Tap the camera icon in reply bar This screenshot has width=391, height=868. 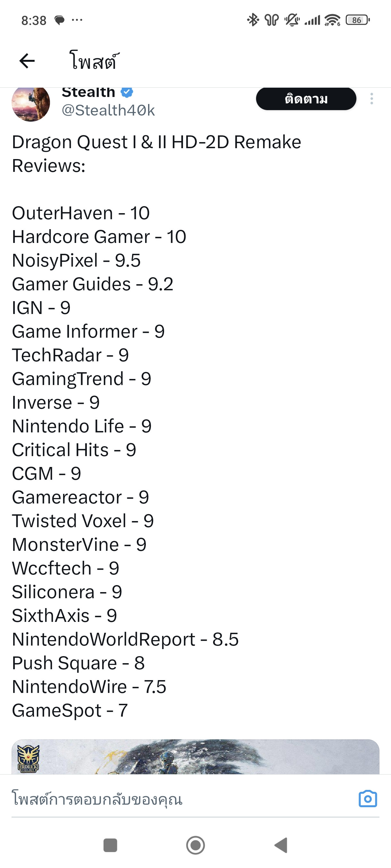pos(368,799)
